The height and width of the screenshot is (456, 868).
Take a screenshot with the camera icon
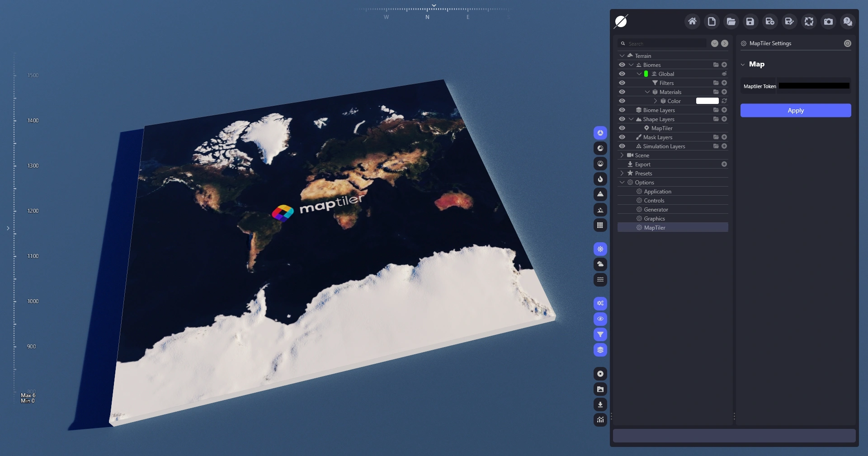[828, 21]
